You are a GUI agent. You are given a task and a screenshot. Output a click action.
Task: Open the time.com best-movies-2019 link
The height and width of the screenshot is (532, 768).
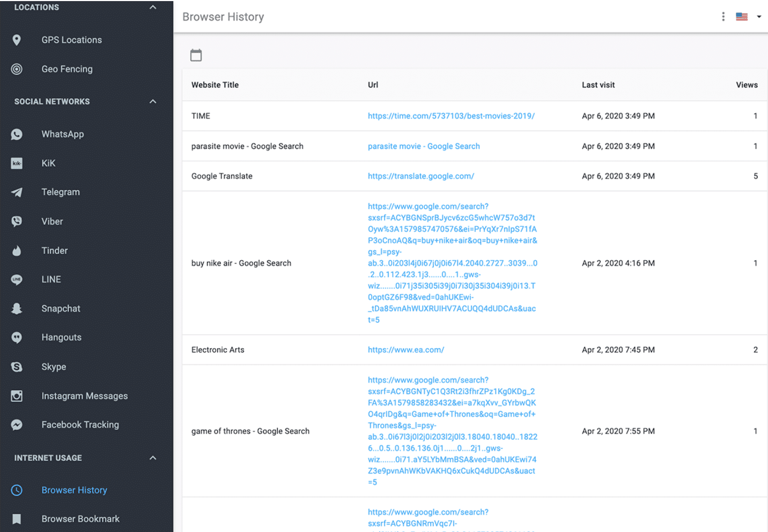click(x=451, y=116)
